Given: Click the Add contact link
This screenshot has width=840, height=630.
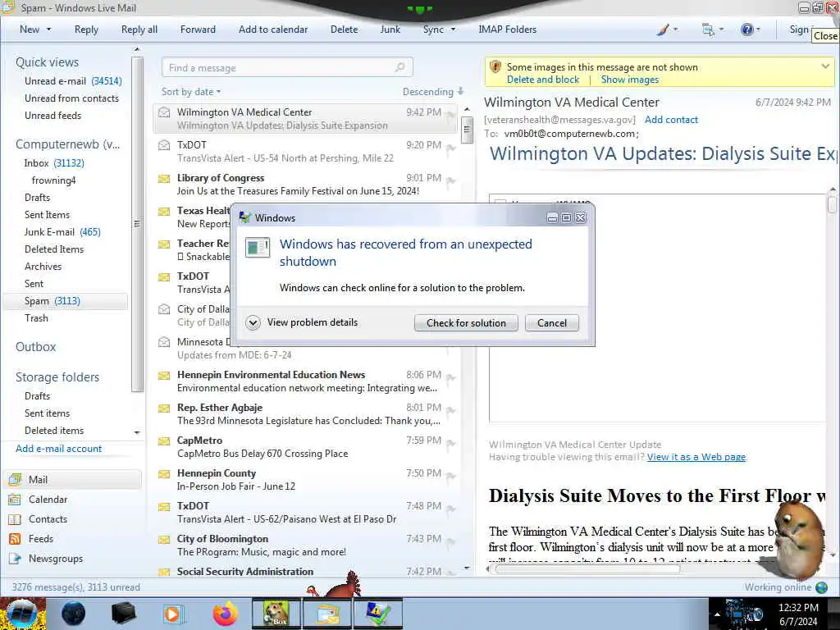Looking at the screenshot, I should 671,120.
